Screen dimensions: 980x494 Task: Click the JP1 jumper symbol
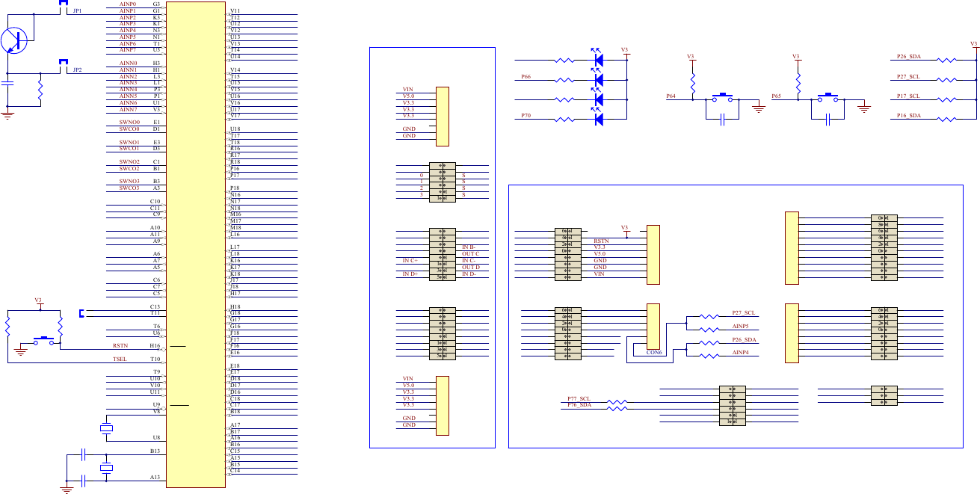[64, 6]
